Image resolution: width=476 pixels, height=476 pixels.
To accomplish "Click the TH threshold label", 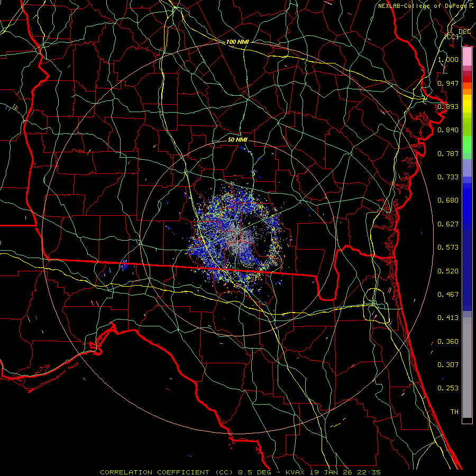I will tap(454, 412).
